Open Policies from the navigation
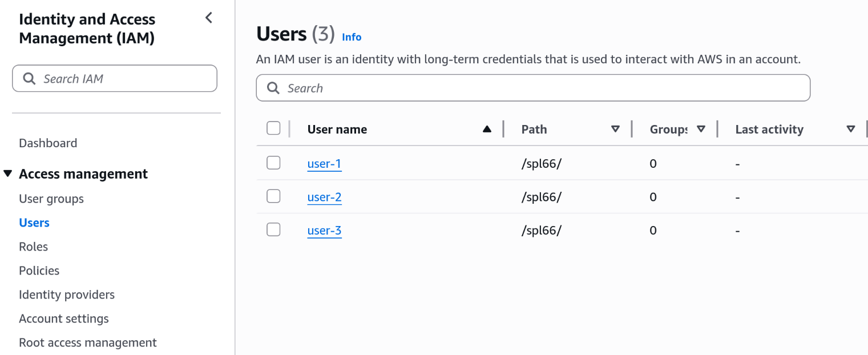This screenshot has width=868, height=355. click(x=39, y=271)
